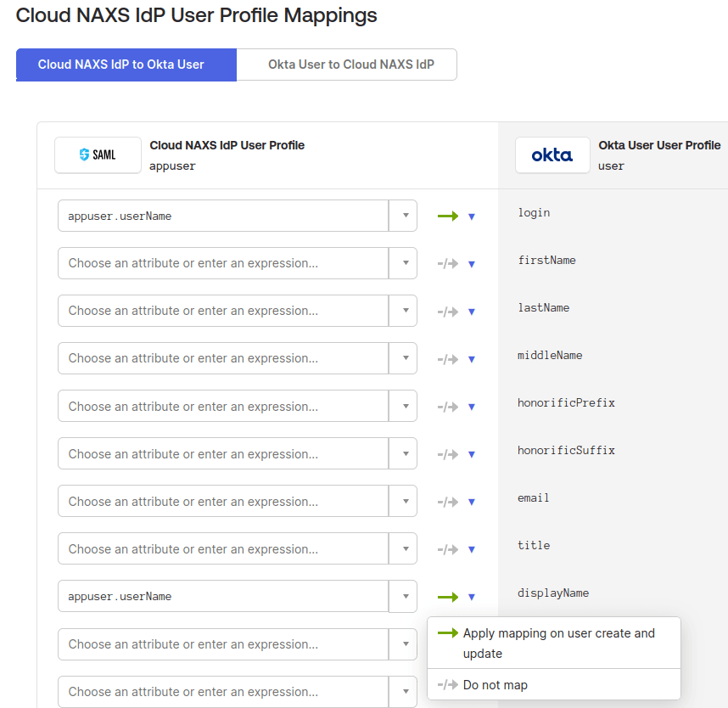Click the expression field for title
Viewport: 728px width, 708px height.
[223, 548]
